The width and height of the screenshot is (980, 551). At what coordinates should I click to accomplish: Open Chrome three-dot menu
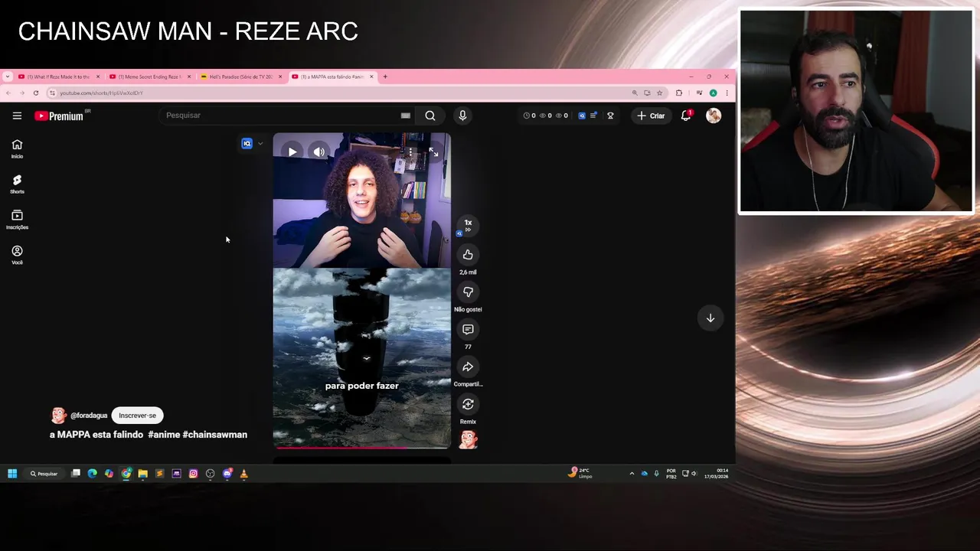point(727,93)
